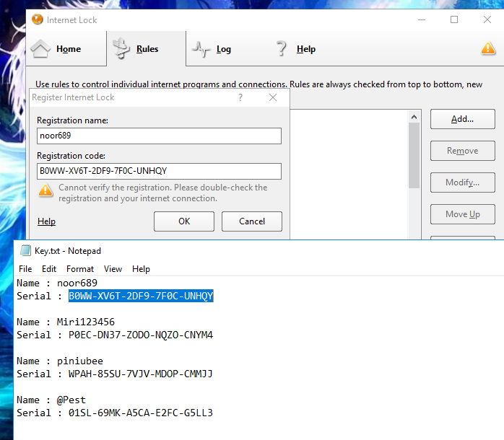Open the Notepad Help menu

pos(141,269)
